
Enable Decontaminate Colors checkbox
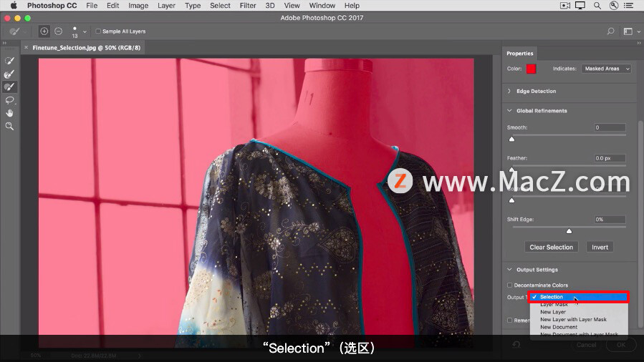click(x=510, y=285)
